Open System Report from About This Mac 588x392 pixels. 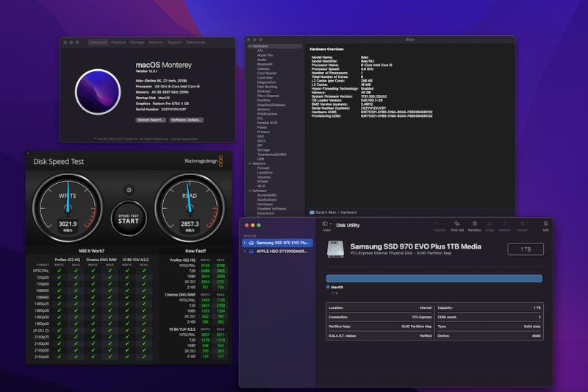point(151,120)
